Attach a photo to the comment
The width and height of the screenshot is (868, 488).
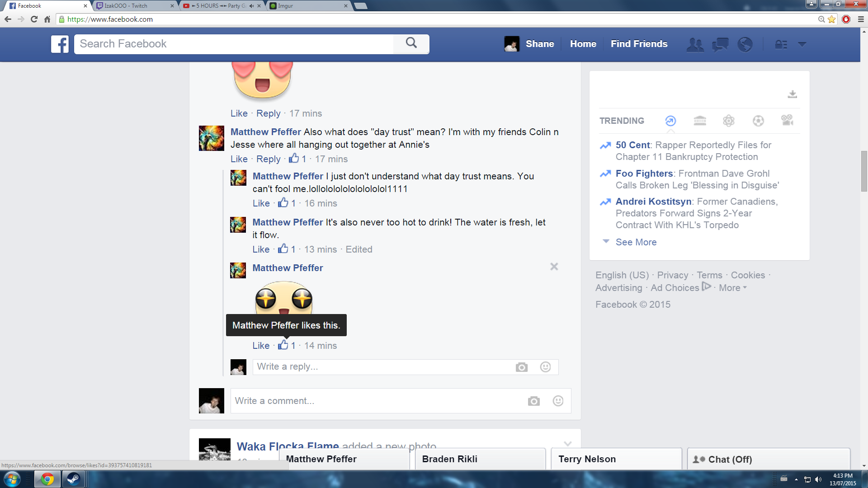point(533,401)
